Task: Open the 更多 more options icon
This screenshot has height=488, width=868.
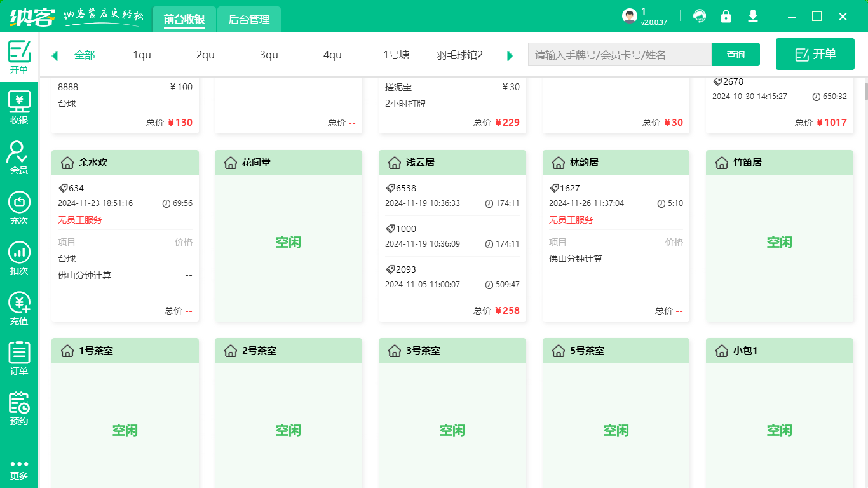Action: tap(19, 467)
